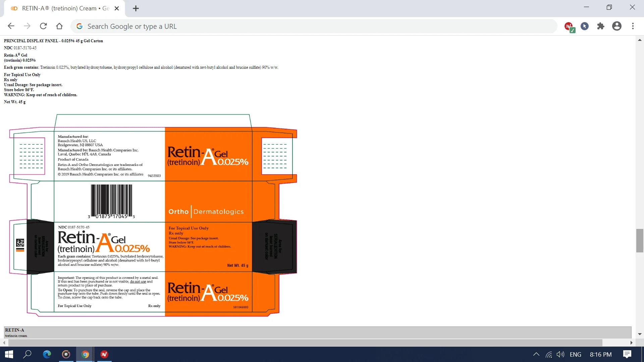
Task: Click the 'tretinoin cream' table text
Action: click(x=16, y=336)
